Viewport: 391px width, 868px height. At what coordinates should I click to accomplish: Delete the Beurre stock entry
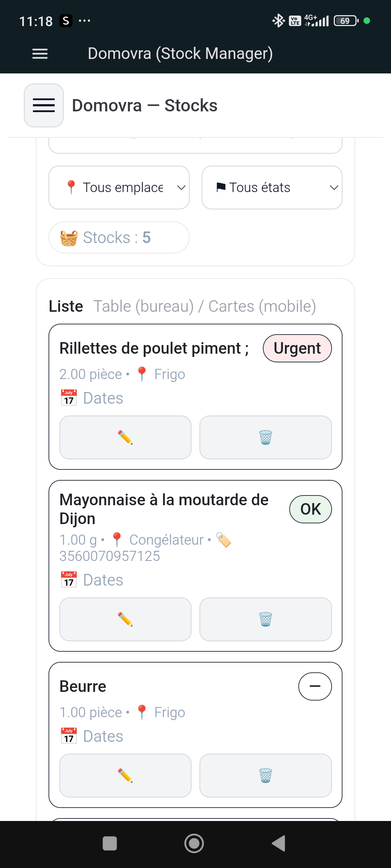coord(265,775)
